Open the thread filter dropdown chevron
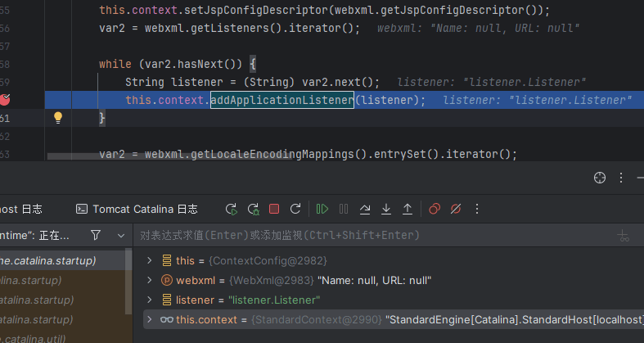This screenshot has height=343, width=644. point(119,236)
